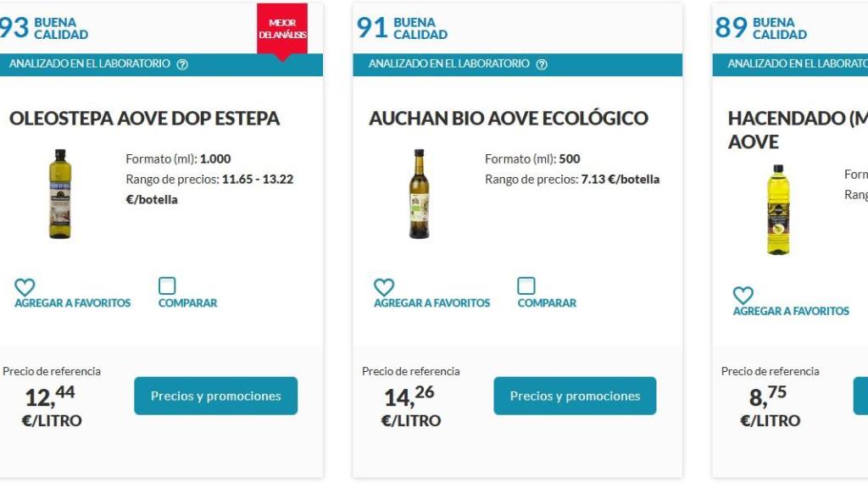Image resolution: width=868 pixels, height=488 pixels.
Task: Open help tooltip on Auchan laboratory banner
Action: tap(542, 63)
